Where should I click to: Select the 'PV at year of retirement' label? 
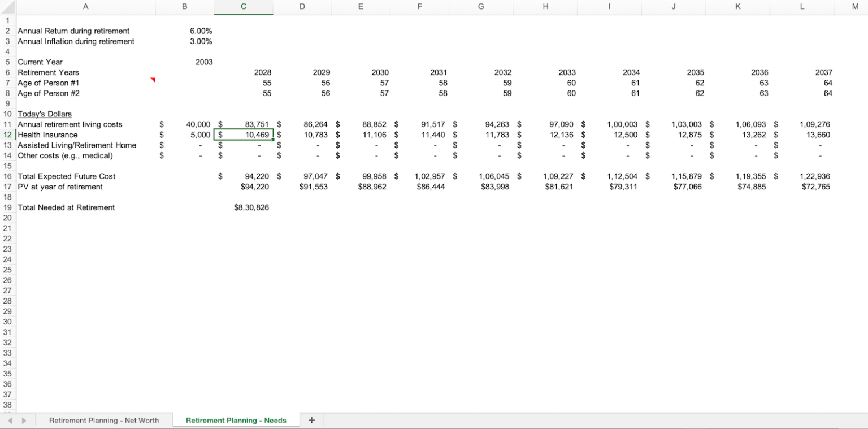point(60,187)
